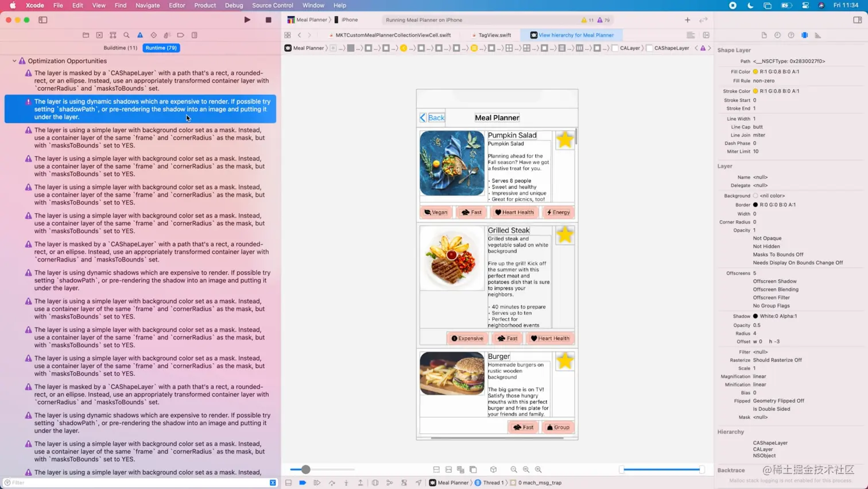Click the Stroke Color yellow swatch
The image size is (868, 489).
coord(755,91)
